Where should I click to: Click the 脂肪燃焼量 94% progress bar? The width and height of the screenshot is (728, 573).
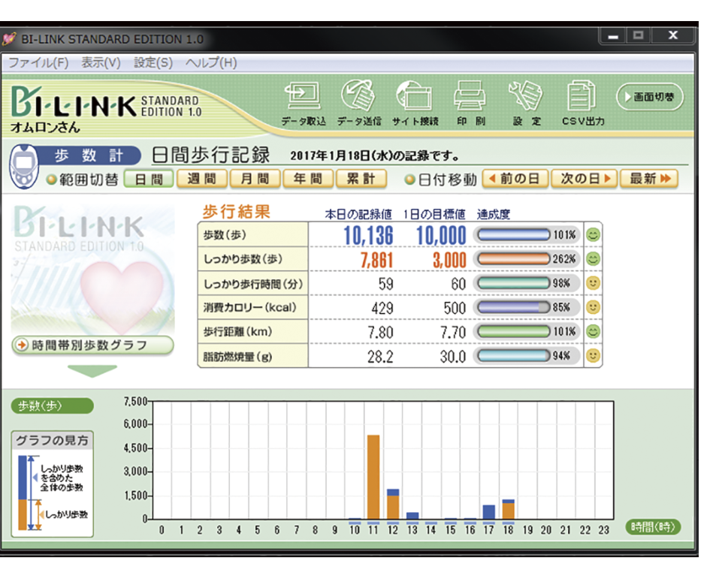point(513,355)
